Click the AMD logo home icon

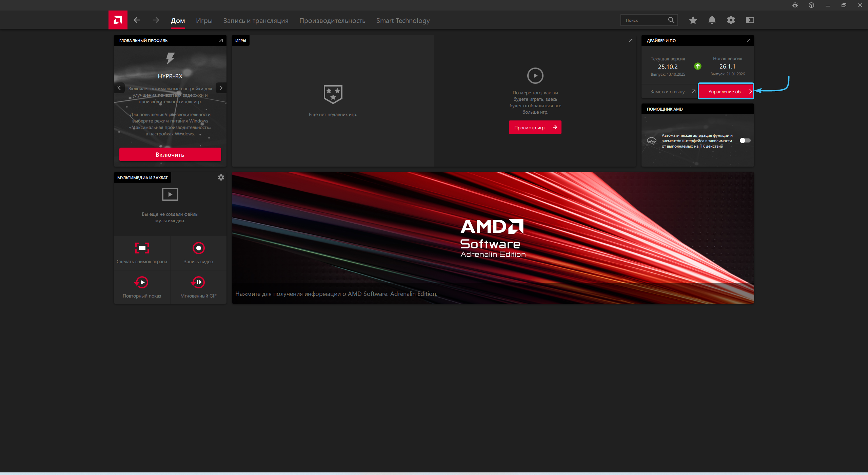[118, 20]
